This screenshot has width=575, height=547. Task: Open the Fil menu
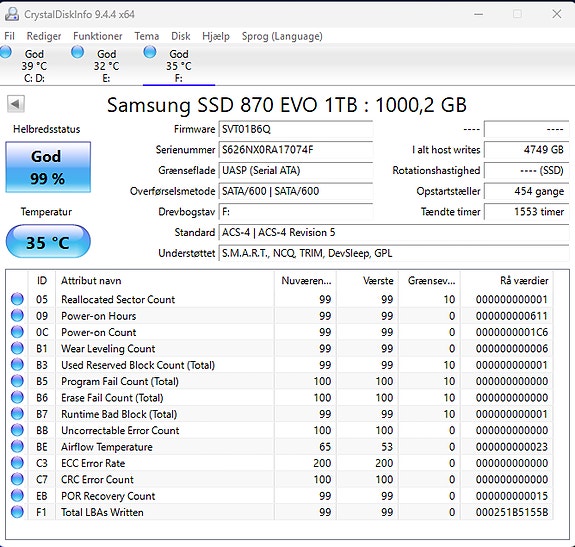[10, 36]
